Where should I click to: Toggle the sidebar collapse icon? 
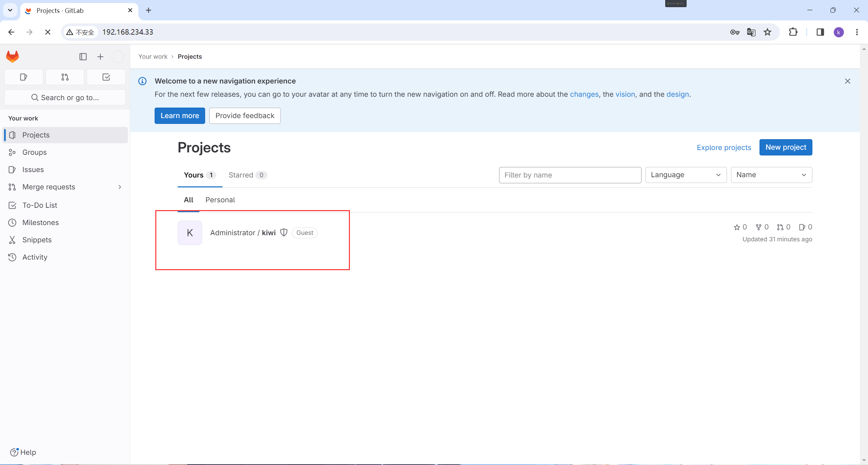[83, 57]
